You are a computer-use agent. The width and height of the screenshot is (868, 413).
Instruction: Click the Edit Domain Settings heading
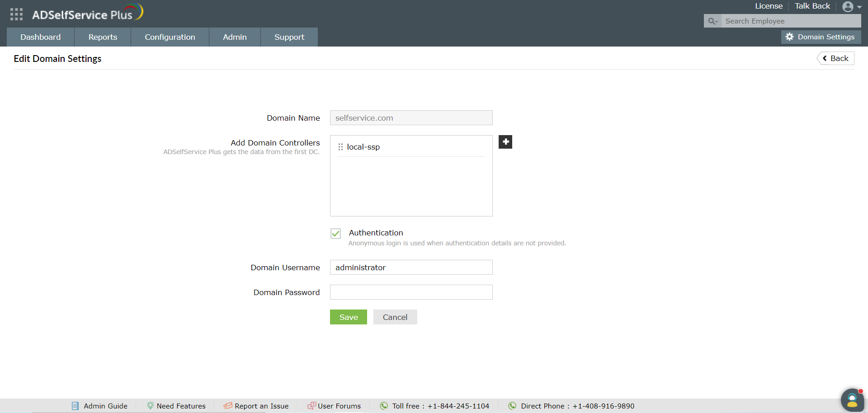(57, 59)
